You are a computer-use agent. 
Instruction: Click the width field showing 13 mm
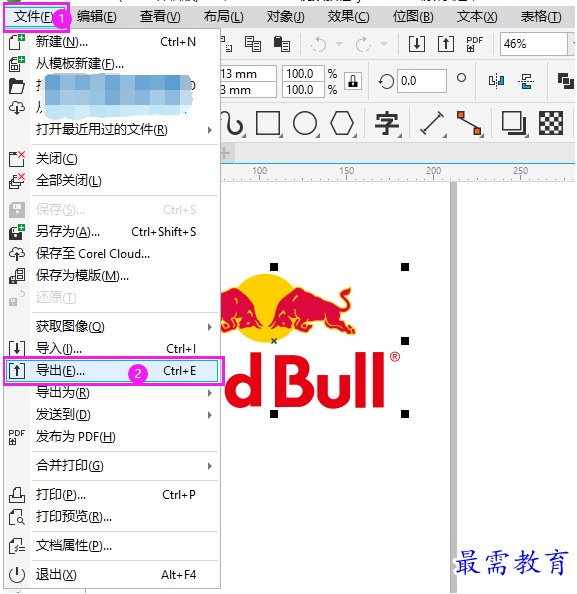[x=248, y=73]
